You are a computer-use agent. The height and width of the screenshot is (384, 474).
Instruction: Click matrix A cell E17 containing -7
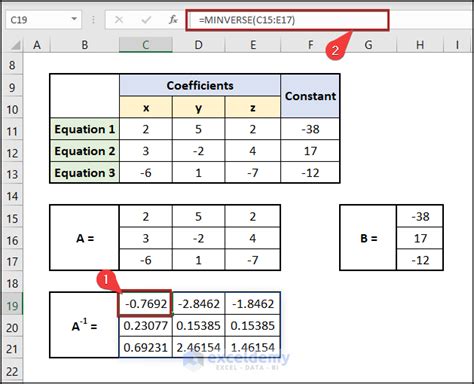[x=253, y=260]
